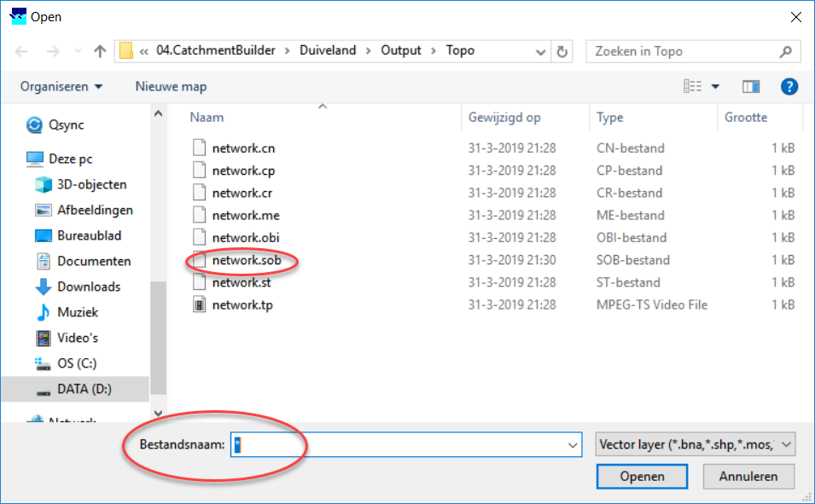Expand the view options dropdown arrow
The height and width of the screenshot is (504, 815).
[x=715, y=86]
